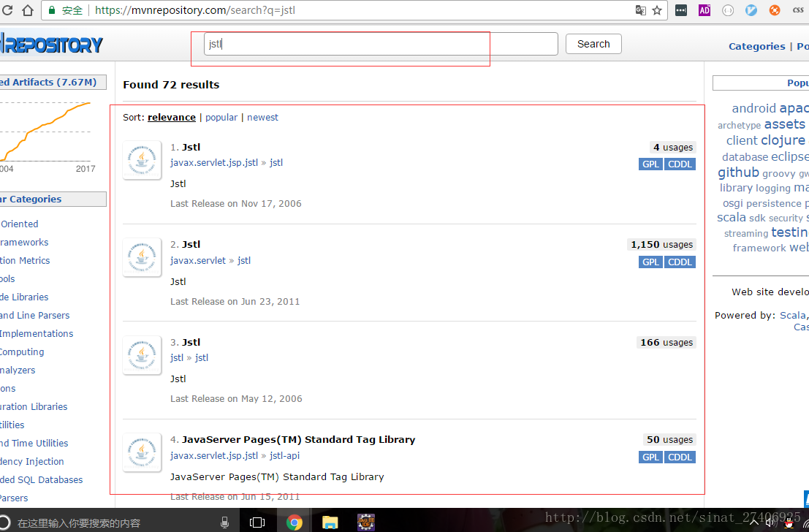Open the blue bird extension icon
Viewport: 809px width, 532px height.
[751, 10]
